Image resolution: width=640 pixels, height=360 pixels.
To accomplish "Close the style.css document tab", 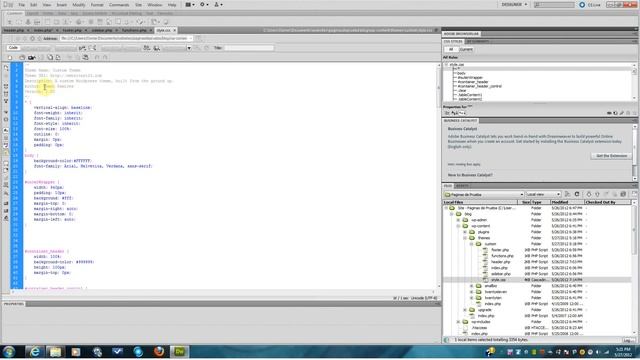I will pos(175,30).
